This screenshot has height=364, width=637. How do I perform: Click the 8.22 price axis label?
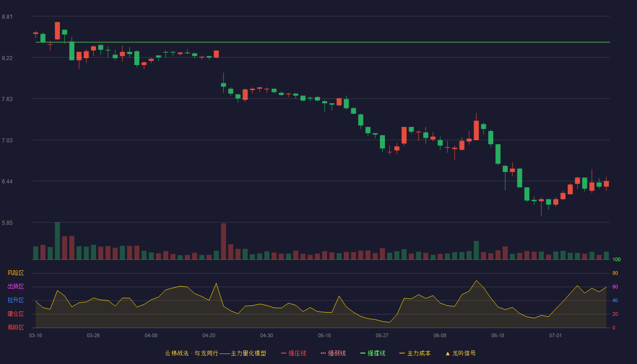(7, 58)
